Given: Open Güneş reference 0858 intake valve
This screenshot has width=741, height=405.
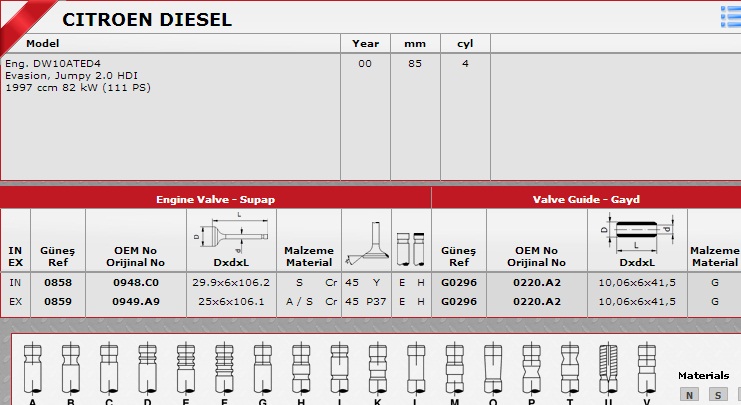Looking at the screenshot, I should (58, 283).
